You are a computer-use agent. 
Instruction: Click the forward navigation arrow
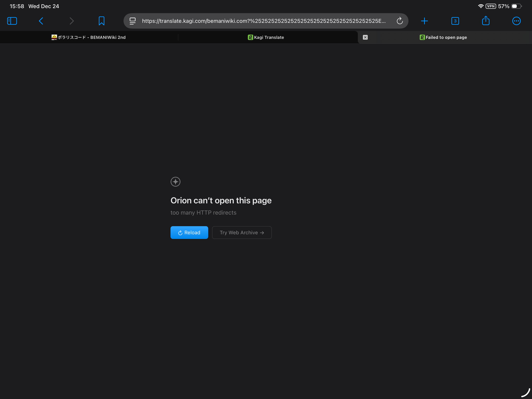72,21
